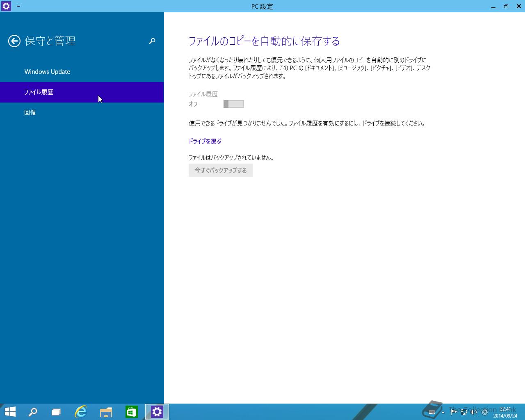Restore down the PC 設定 window
Viewport: 525px width, 420px height.
pos(506,6)
